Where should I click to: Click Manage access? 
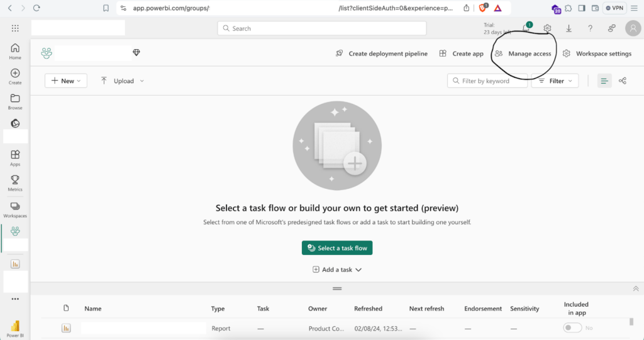523,54
